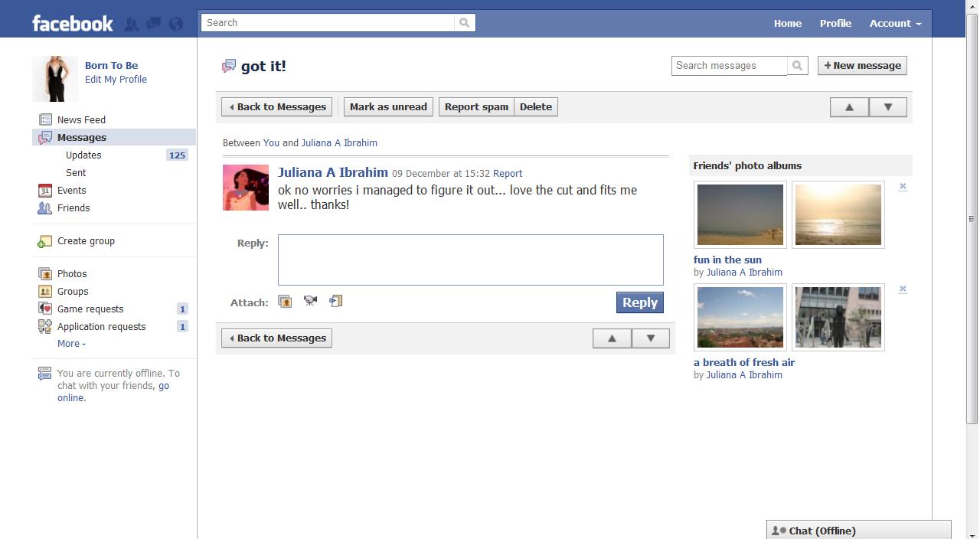
Task: Click bottom down arrow navigation button
Action: click(651, 338)
